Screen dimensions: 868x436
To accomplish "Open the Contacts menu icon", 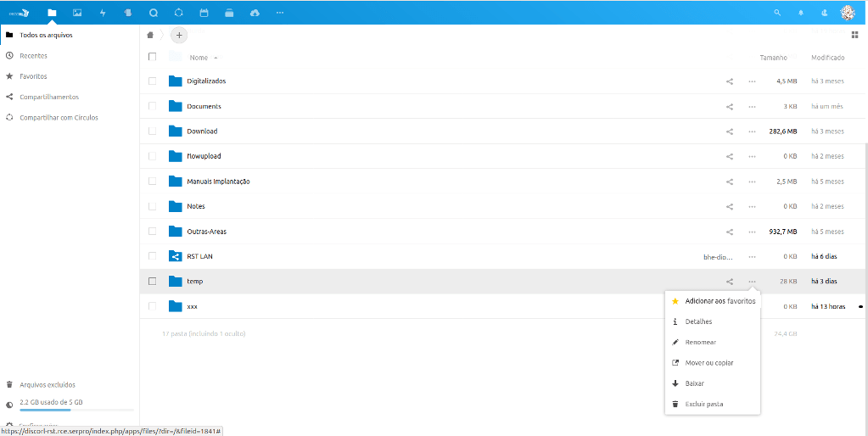I will (x=824, y=13).
